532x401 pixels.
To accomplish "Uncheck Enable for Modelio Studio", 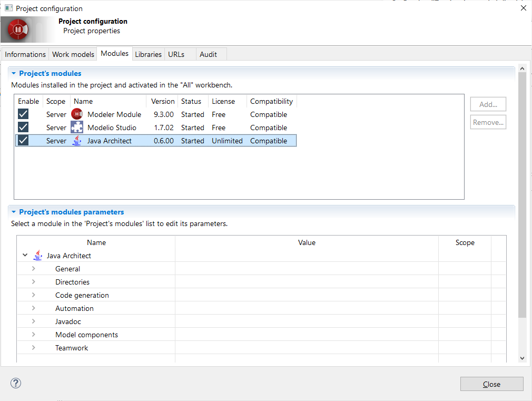I will click(x=23, y=128).
